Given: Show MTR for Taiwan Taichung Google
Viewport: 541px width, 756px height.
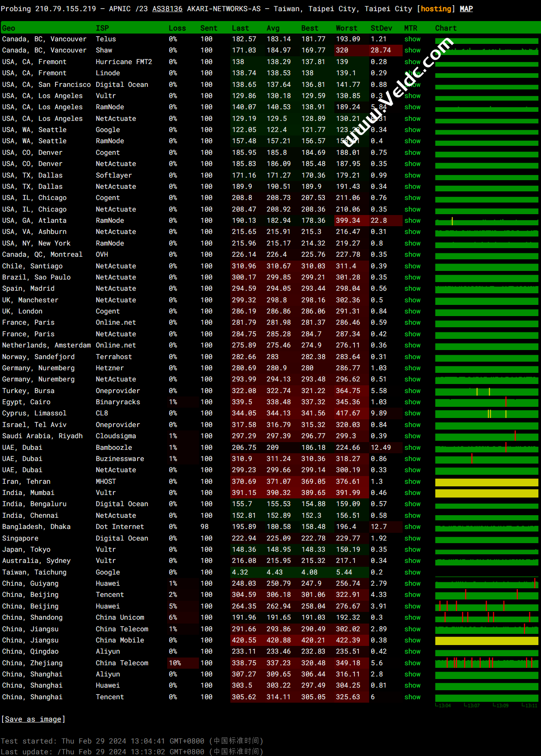Looking at the screenshot, I should point(412,572).
